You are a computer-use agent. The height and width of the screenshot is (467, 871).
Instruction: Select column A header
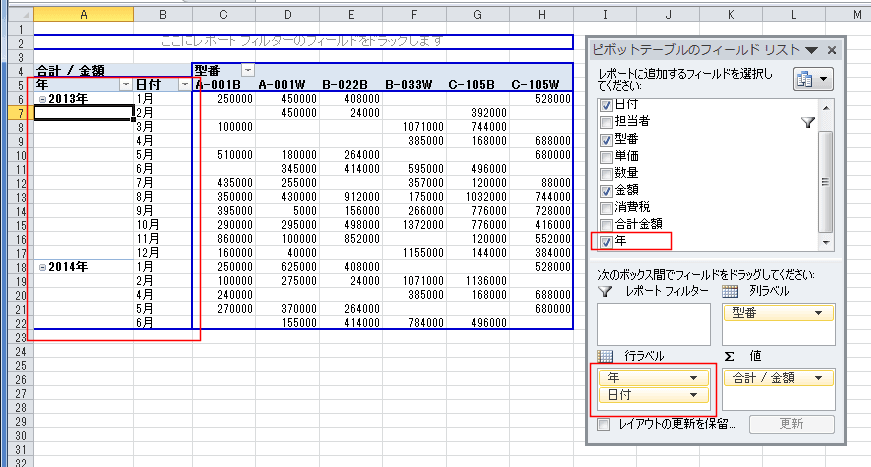coord(83,15)
